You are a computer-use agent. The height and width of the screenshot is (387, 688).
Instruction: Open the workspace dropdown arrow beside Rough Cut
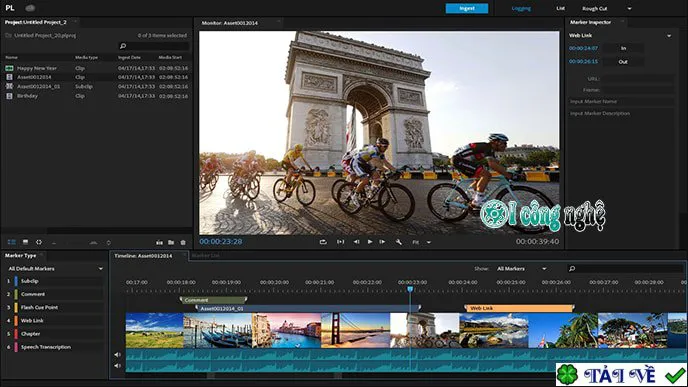629,8
